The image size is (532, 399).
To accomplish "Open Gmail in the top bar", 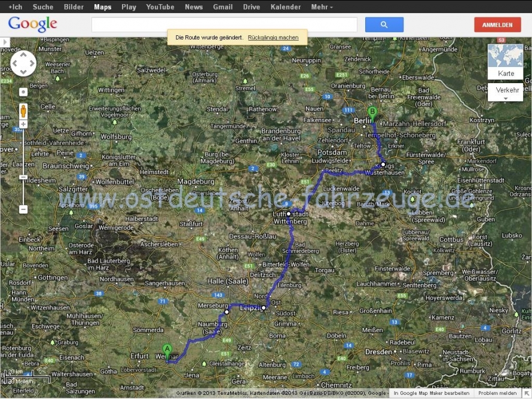I will [222, 7].
